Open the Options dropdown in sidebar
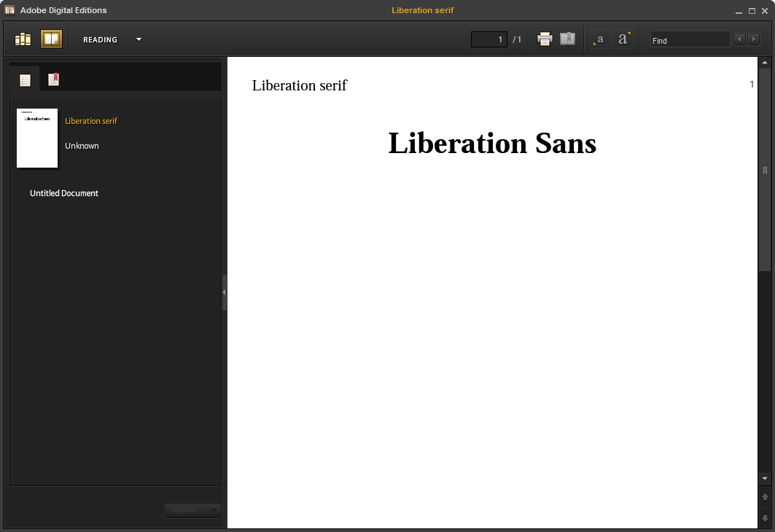The image size is (775, 532). coord(192,510)
